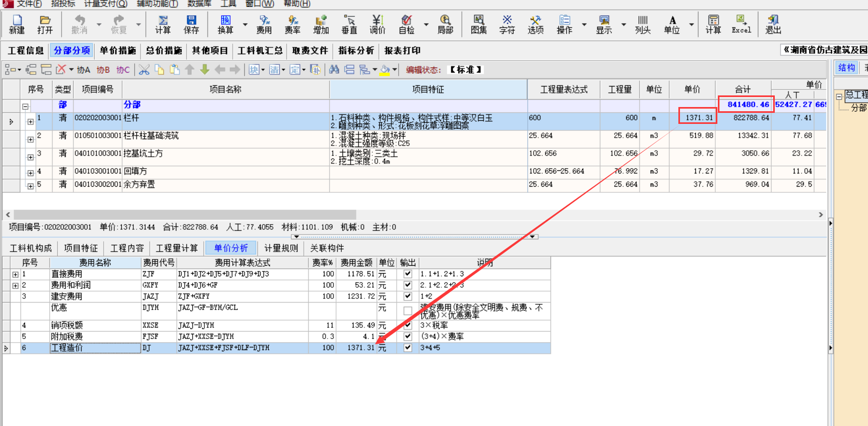Open the 辅助功能(T) menu
The width and height of the screenshot is (868, 426).
coord(157,4)
